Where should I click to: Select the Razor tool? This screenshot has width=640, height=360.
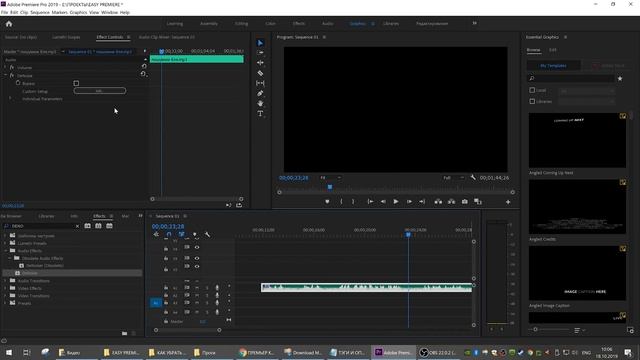point(260,73)
